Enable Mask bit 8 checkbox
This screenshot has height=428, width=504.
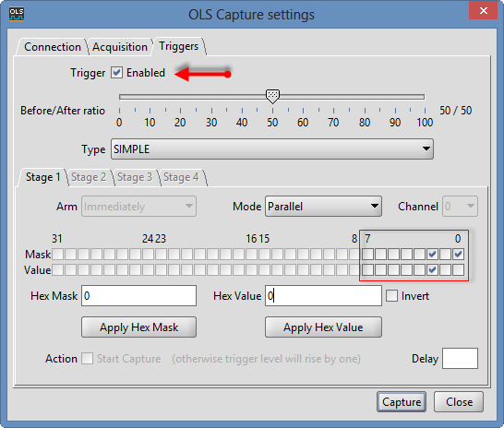click(x=354, y=255)
